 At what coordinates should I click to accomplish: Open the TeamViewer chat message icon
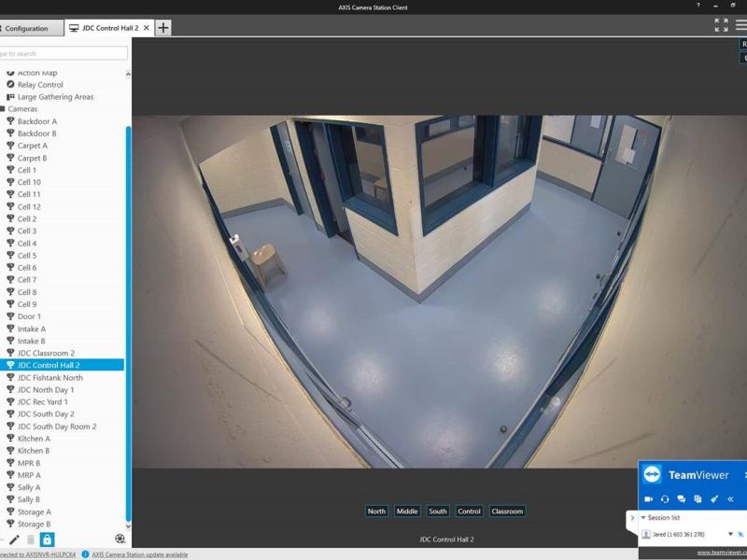point(682,499)
